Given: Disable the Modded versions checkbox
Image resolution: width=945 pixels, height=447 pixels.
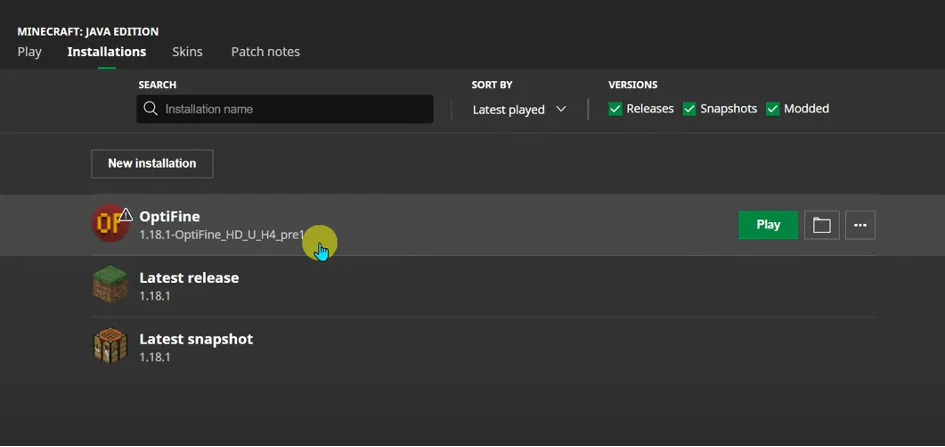Looking at the screenshot, I should click(x=773, y=109).
